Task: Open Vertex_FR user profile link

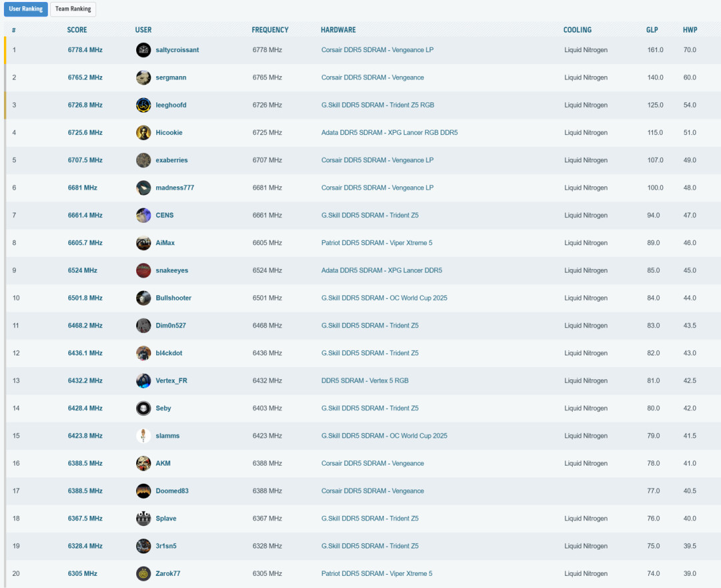Action: (x=172, y=381)
